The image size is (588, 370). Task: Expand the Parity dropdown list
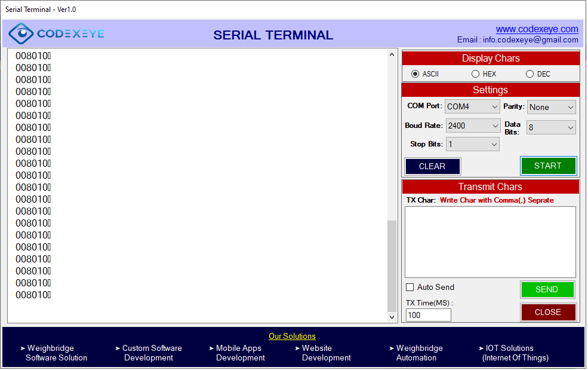pyautogui.click(x=551, y=108)
